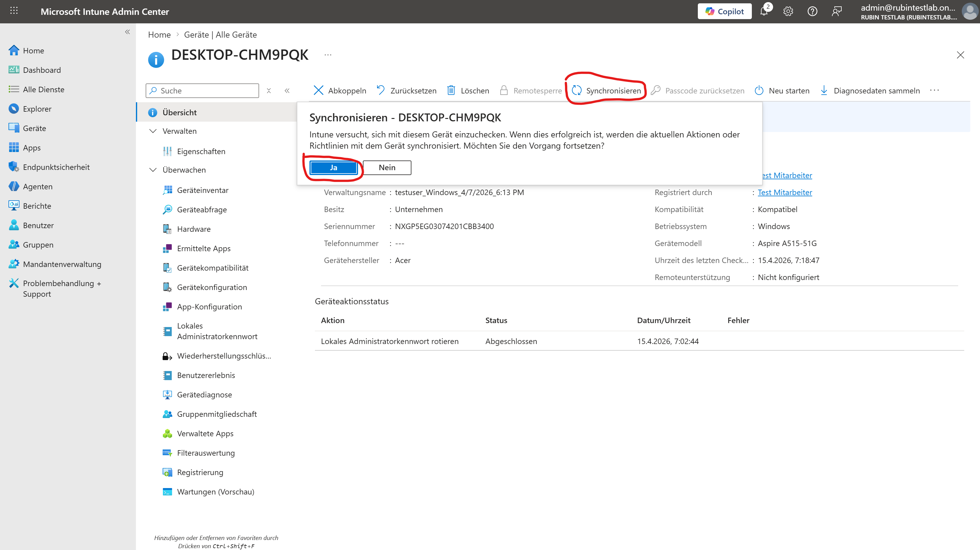Open Test Mitarbeiter registered-by link
The image size is (980, 550).
[785, 192]
